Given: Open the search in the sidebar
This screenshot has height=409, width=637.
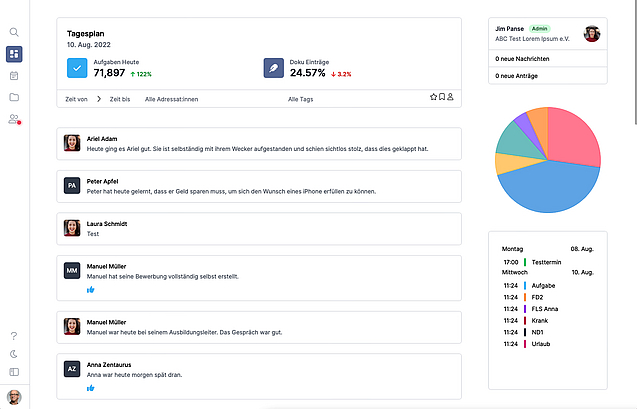Looking at the screenshot, I should (14, 32).
